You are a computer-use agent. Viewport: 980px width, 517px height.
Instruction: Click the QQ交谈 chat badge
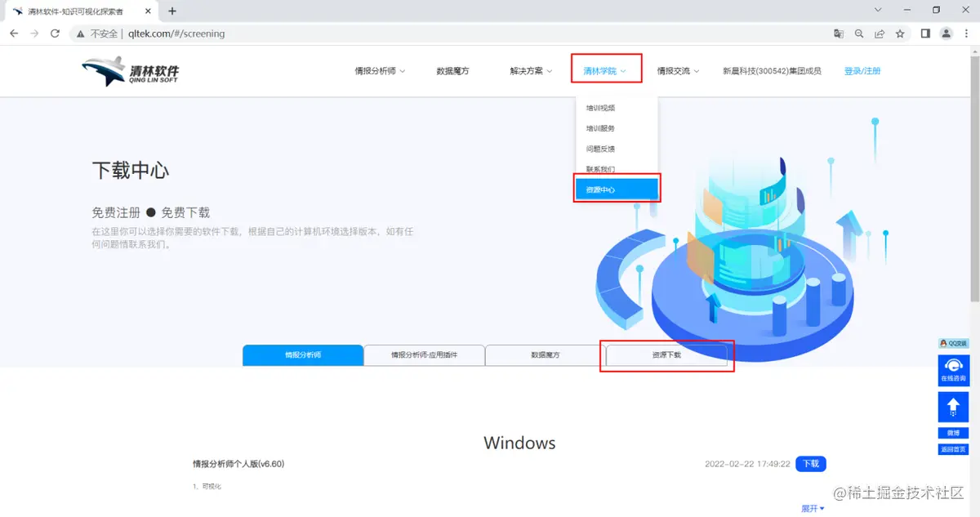(953, 344)
